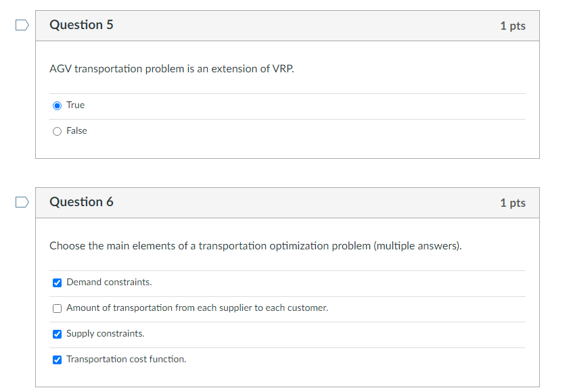This screenshot has width=569, height=392.
Task: Uncheck the Supply constraints option
Action: [57, 334]
